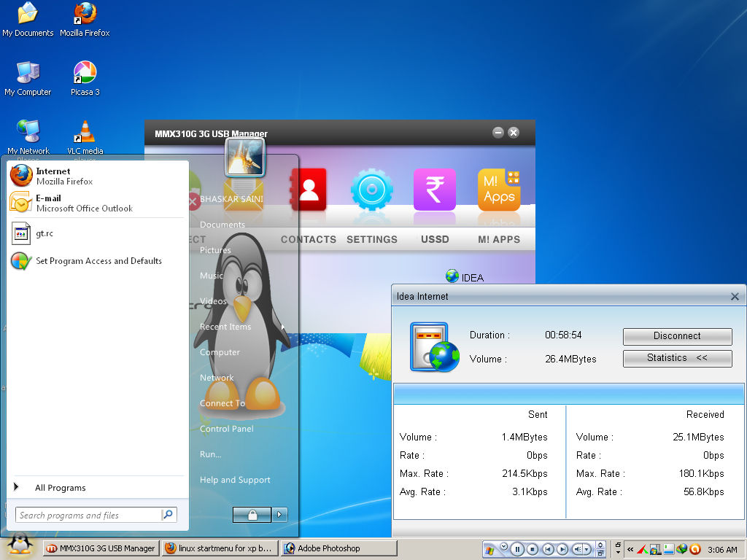This screenshot has height=560, width=747.
Task: Open Control Panel from the Start menu
Action: (x=227, y=429)
